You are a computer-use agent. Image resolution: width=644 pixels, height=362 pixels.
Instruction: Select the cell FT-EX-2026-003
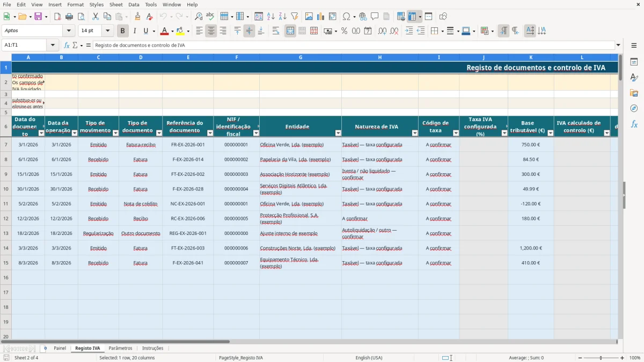coord(188,248)
